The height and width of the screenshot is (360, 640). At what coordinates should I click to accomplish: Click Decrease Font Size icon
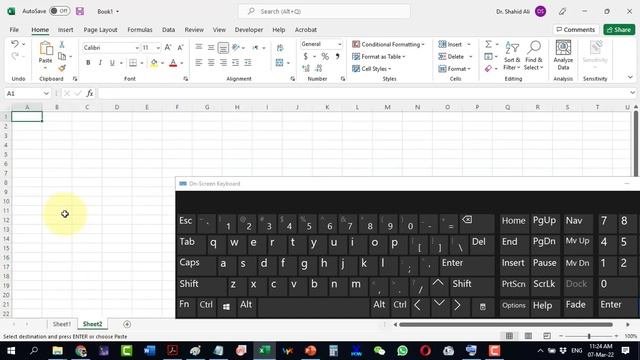click(180, 48)
